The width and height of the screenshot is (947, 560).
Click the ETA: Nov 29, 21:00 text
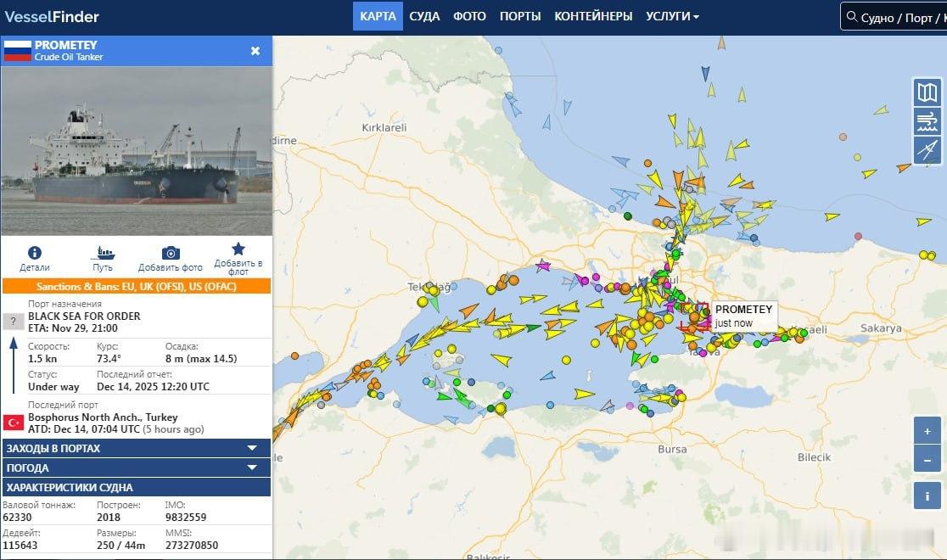(x=72, y=328)
